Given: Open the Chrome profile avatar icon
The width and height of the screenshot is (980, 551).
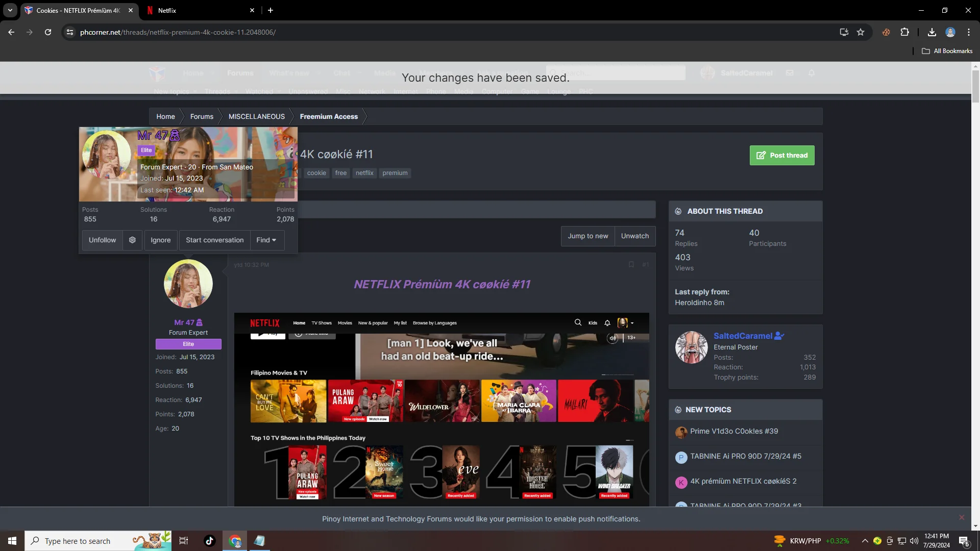Looking at the screenshot, I should 950,32.
